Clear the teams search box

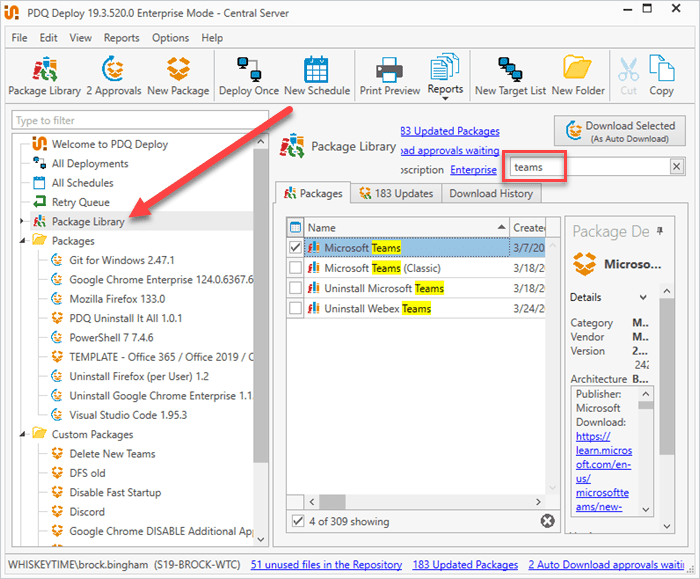coord(676,167)
